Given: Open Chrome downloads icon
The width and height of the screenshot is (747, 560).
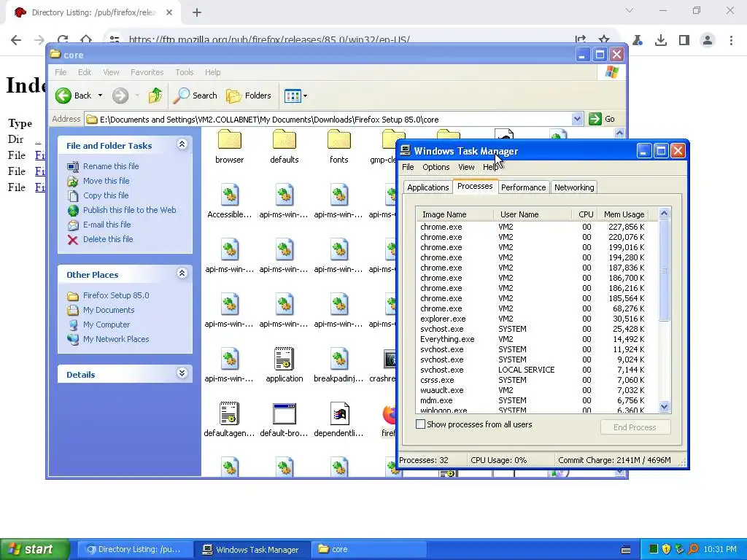Looking at the screenshot, I should coord(660,40).
